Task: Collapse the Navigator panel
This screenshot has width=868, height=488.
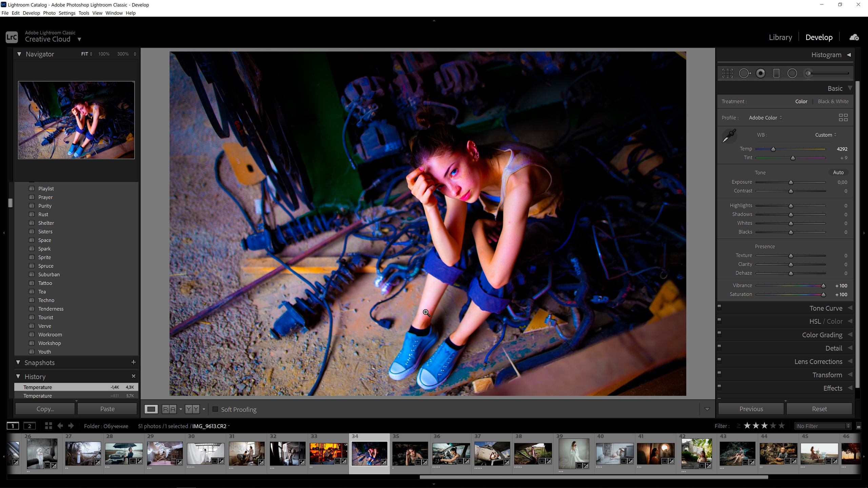Action: (19, 54)
